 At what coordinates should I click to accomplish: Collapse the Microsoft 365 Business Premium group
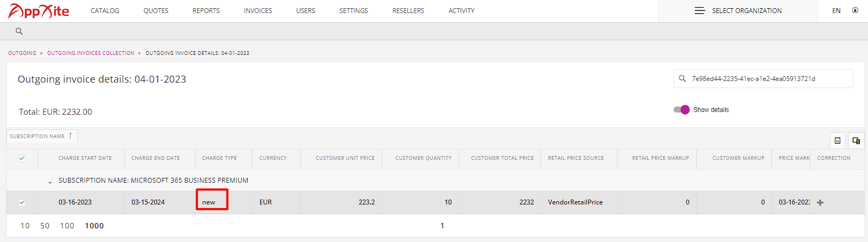[50, 182]
